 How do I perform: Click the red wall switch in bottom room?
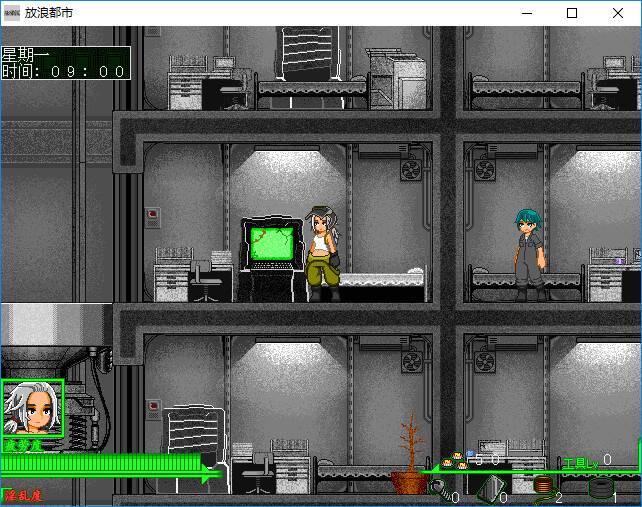[152, 407]
